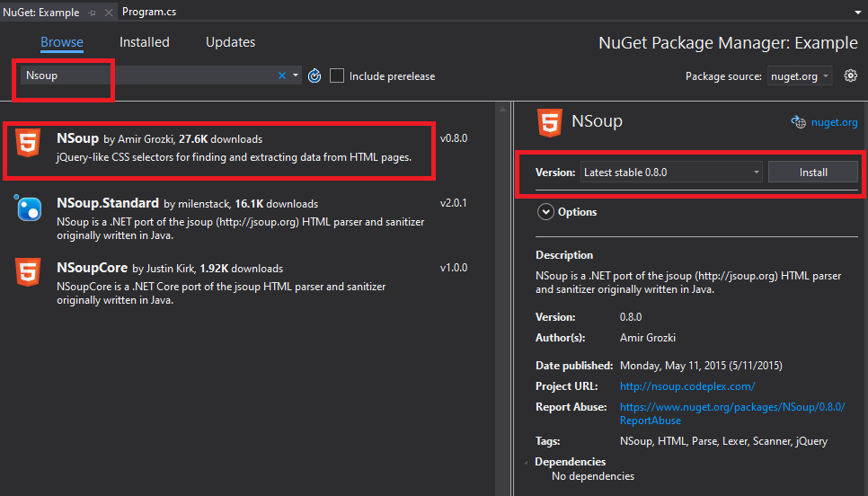The image size is (868, 496).
Task: Click the NSoup HTML5 icon in results
Action: pos(28,142)
